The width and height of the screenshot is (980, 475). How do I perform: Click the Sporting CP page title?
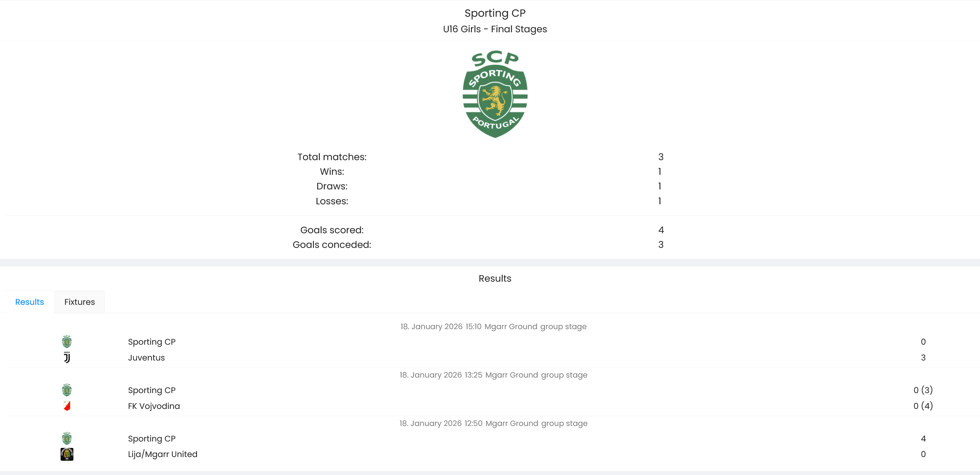494,13
